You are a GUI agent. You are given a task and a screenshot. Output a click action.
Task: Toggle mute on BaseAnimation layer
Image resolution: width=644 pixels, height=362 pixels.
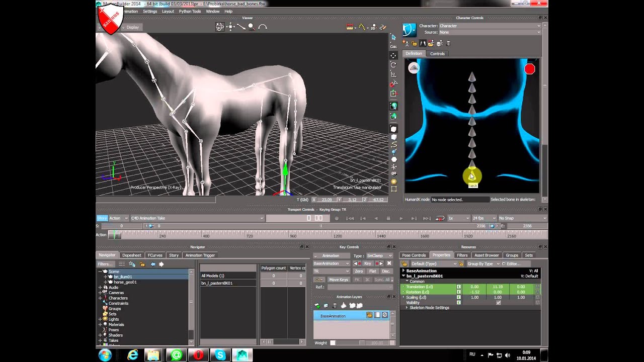(385, 315)
